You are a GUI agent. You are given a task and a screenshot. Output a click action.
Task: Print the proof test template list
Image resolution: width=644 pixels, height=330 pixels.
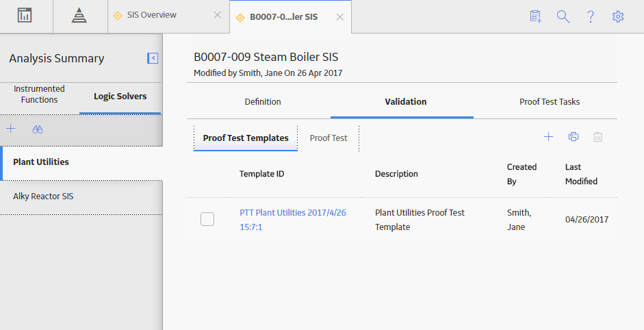[574, 137]
